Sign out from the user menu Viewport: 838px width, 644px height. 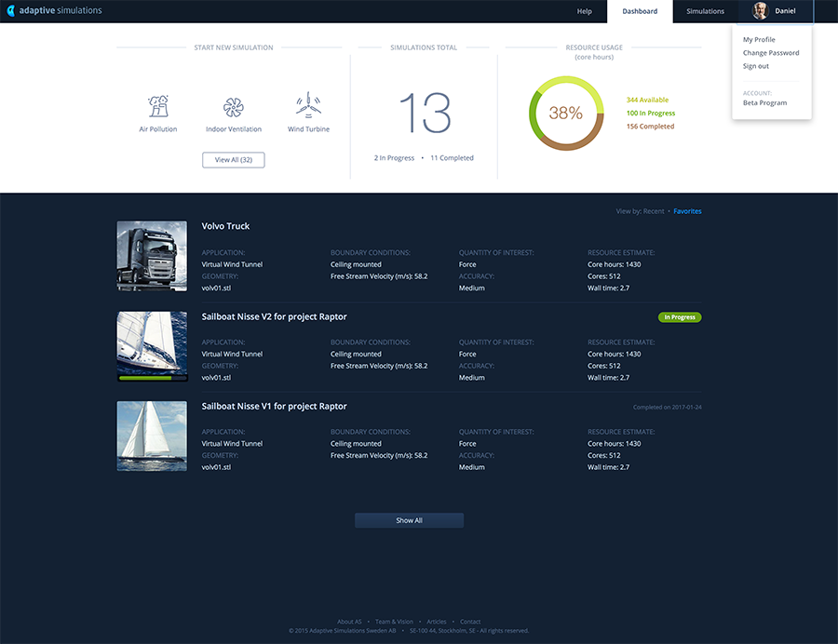[x=756, y=66]
